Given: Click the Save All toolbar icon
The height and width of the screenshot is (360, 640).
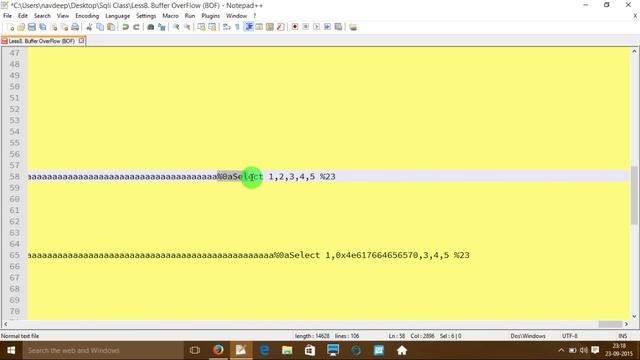Looking at the screenshot, I should tap(42, 27).
